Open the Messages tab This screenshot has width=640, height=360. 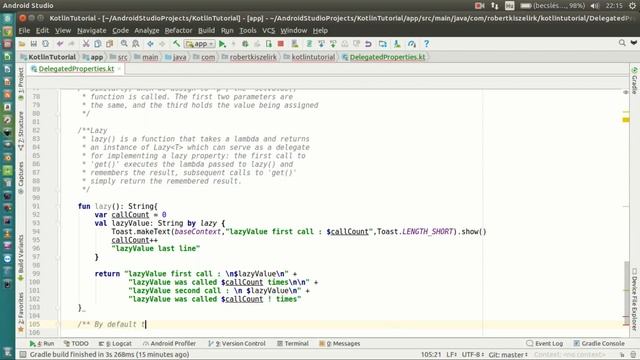pos(340,344)
